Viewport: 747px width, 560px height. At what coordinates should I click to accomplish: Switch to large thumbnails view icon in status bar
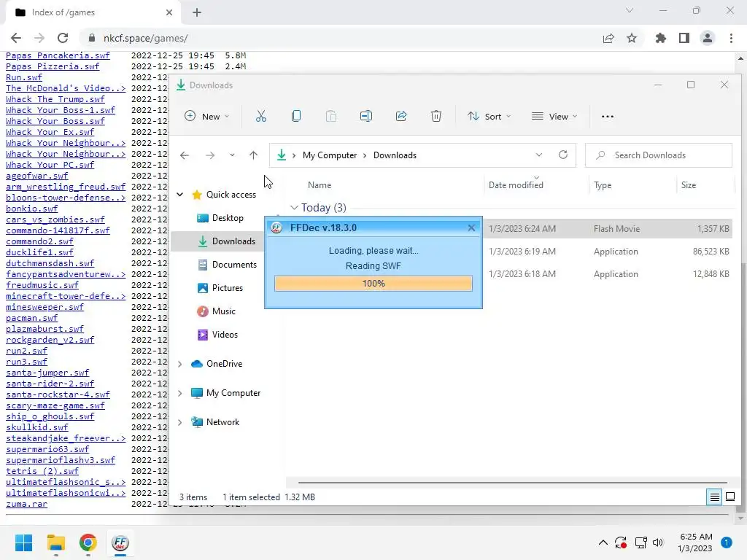tap(729, 497)
